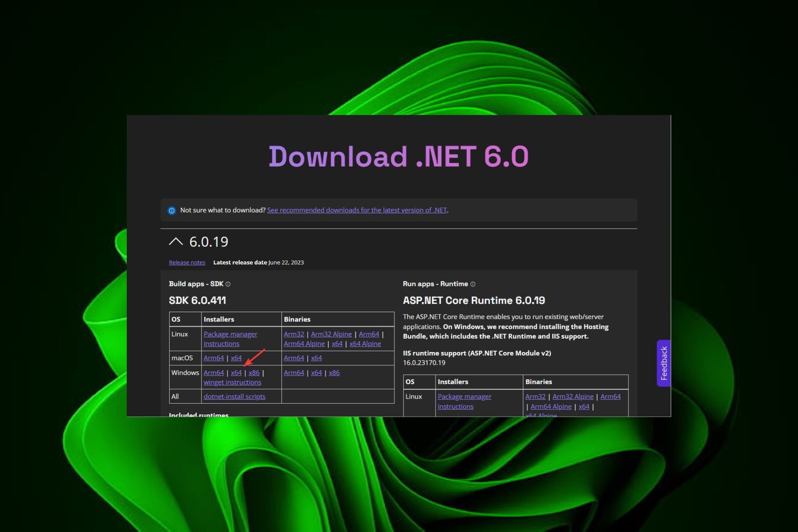Download SDK Windows Arm64 installer
The width and height of the screenshot is (798, 532).
tap(214, 373)
